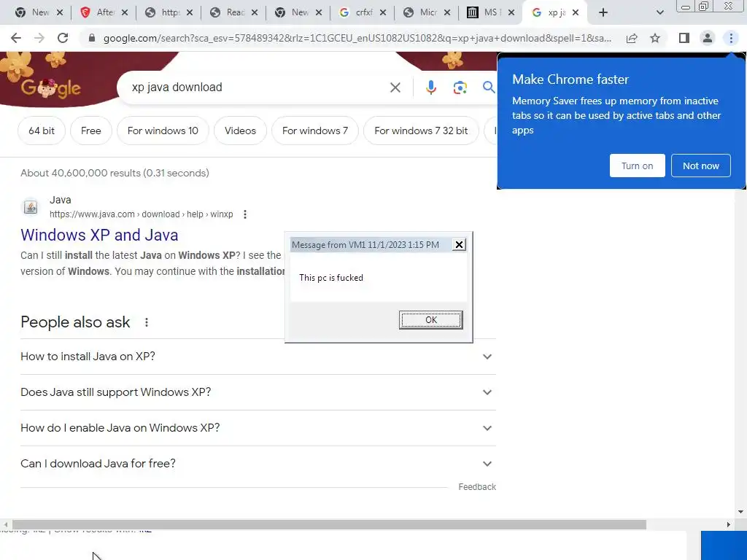Close the 'crfxf' tab
This screenshot has height=560, width=747.
(382, 13)
